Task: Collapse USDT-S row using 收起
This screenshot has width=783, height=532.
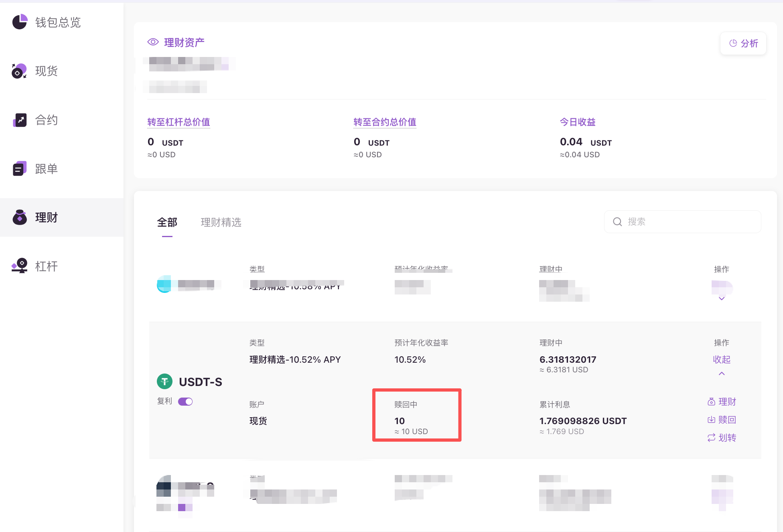Action: tap(721, 359)
